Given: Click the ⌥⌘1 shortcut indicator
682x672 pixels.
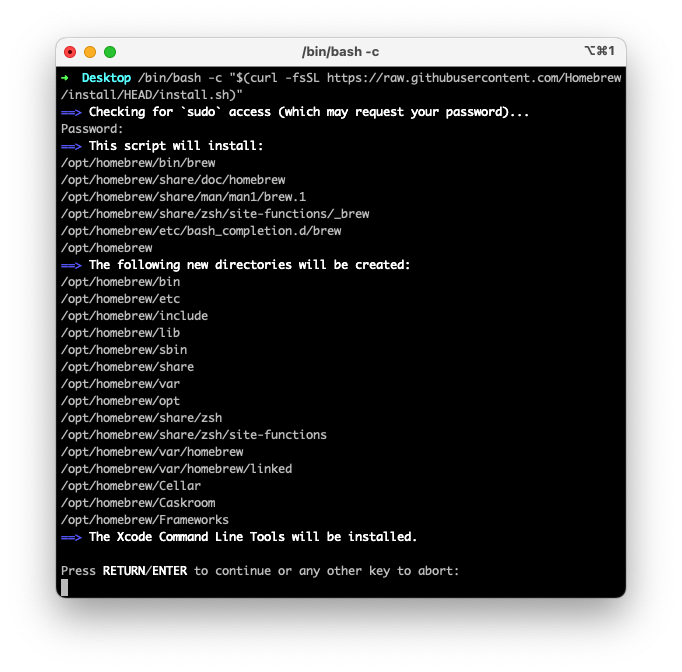Looking at the screenshot, I should 599,51.
